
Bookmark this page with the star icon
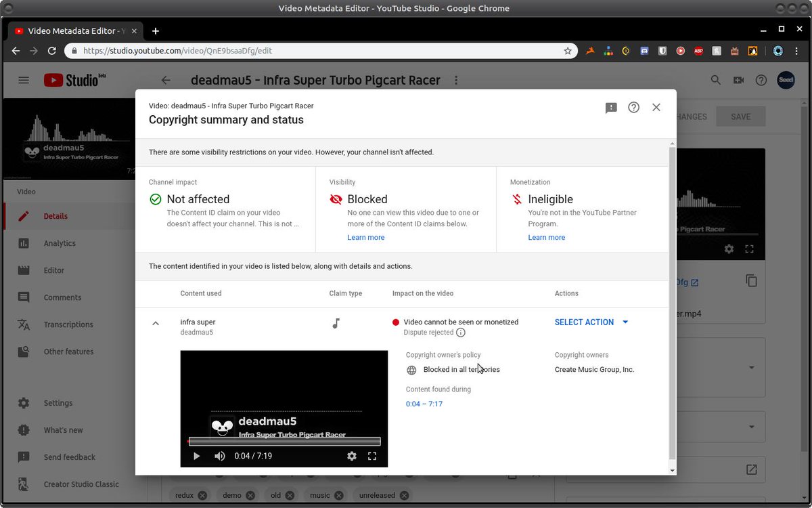[568, 51]
